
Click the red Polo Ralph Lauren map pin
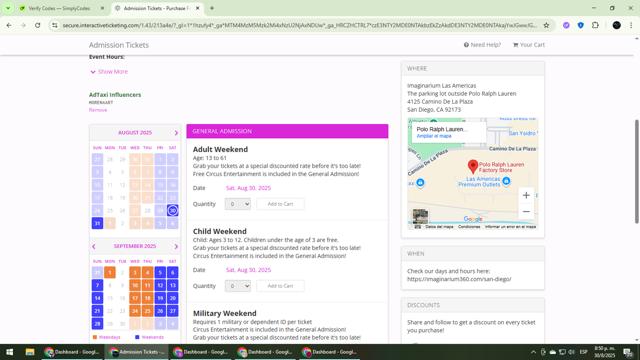[x=473, y=166]
